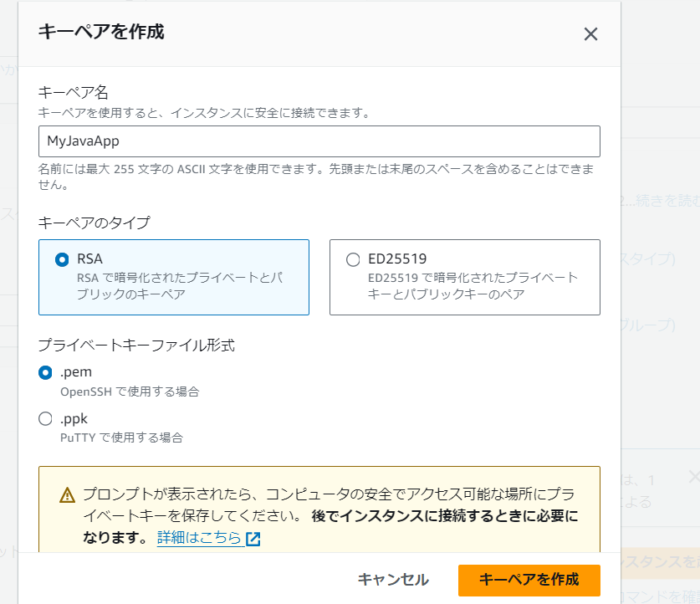This screenshot has height=604, width=700.
Task: Click キーペアを作成 to create the key pair
Action: tap(529, 580)
